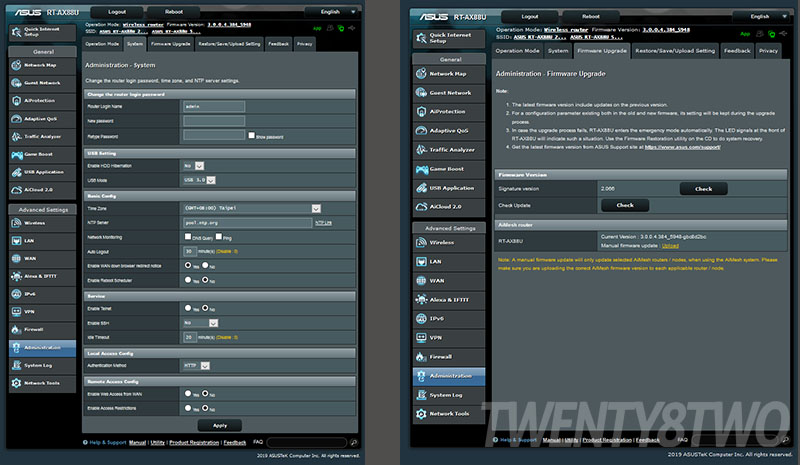Click Check button for Check Update
Viewport: 800px width, 465px height.
pyautogui.click(x=625, y=205)
